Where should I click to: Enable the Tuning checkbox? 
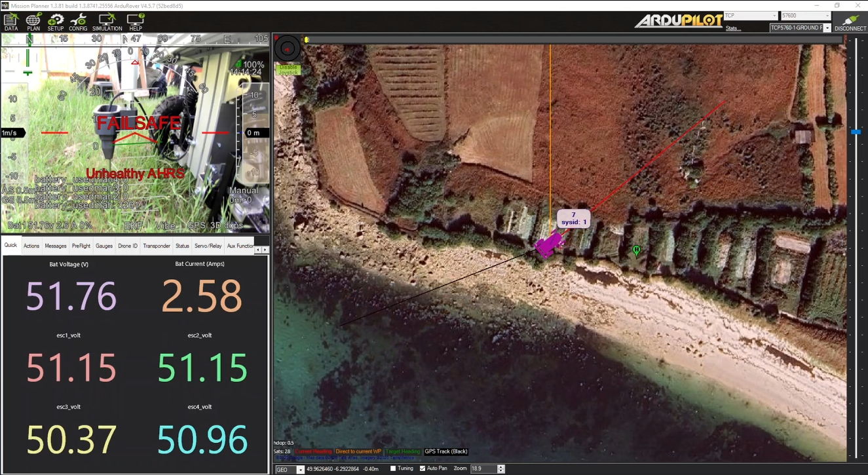click(x=393, y=468)
